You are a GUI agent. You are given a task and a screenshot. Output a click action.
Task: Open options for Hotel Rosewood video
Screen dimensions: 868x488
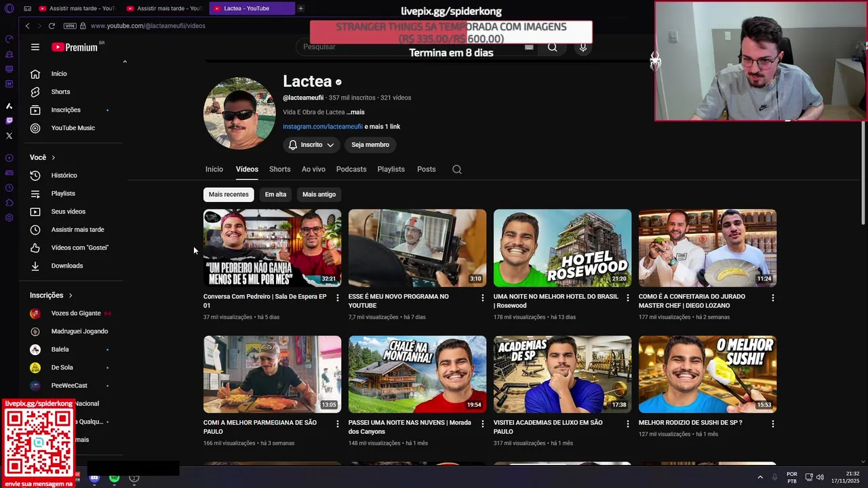627,298
